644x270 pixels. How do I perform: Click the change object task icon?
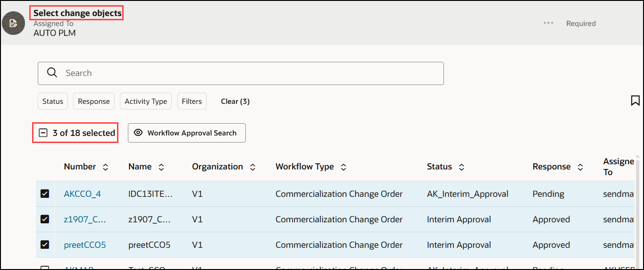coord(13,23)
